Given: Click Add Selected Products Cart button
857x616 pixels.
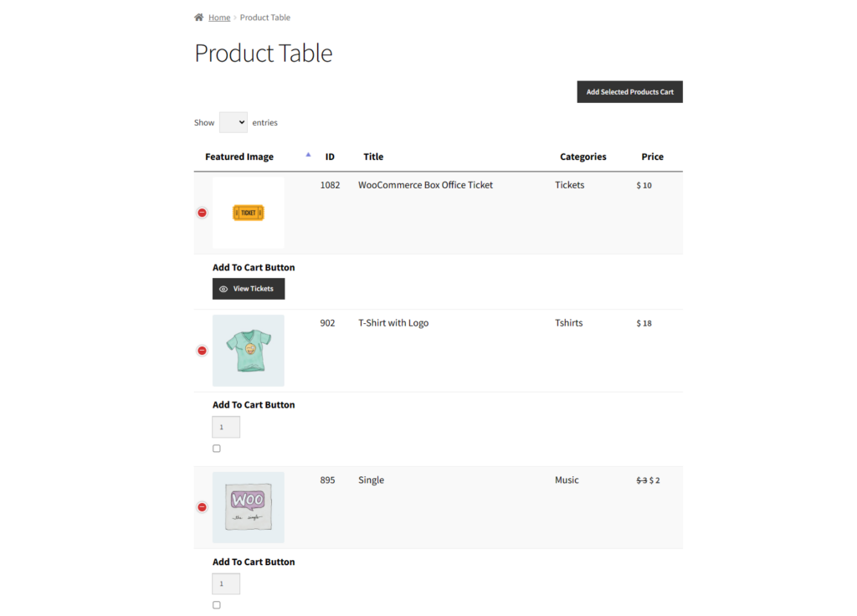Looking at the screenshot, I should coord(629,92).
